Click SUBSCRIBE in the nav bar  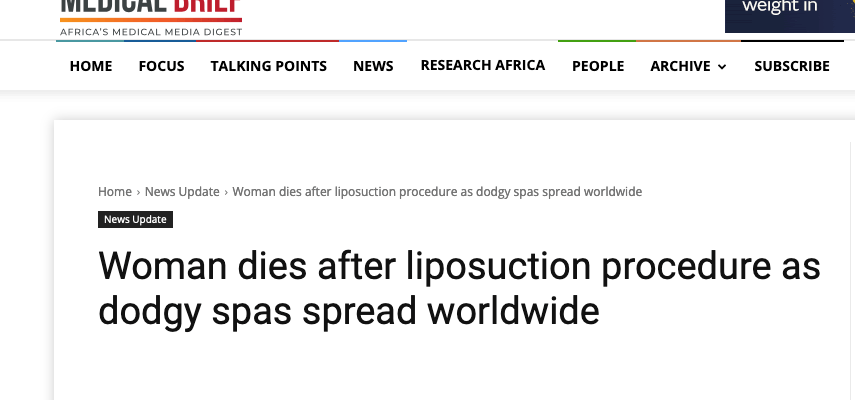(792, 66)
